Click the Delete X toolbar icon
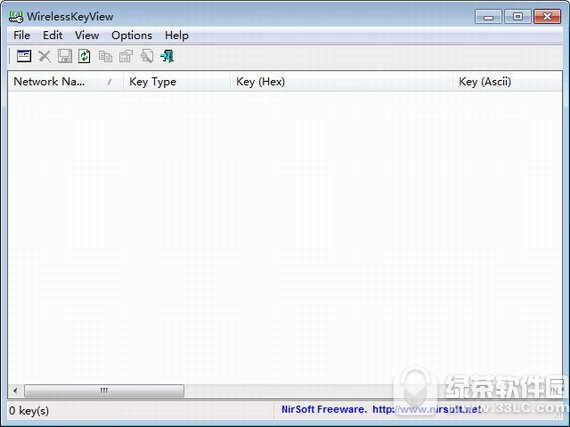Screen dimensions: 570x427 44,56
